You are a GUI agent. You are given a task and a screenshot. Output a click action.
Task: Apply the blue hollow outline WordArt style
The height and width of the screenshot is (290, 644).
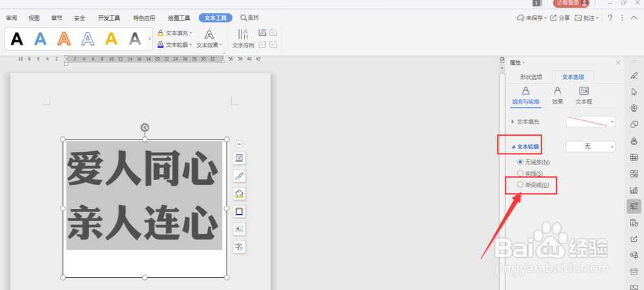click(88, 39)
